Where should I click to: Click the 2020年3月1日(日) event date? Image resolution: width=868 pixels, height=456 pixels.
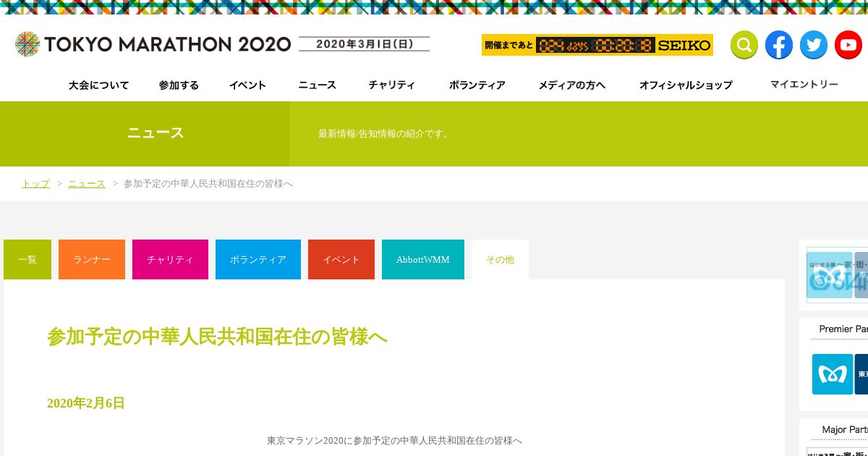(365, 44)
